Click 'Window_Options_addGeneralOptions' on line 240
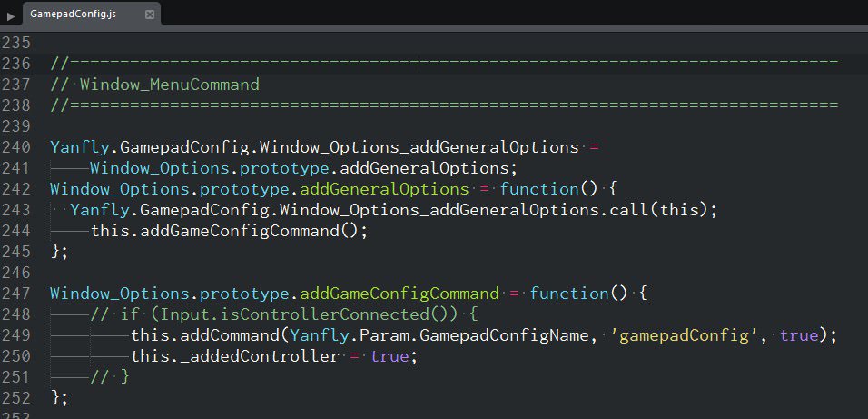 point(419,147)
